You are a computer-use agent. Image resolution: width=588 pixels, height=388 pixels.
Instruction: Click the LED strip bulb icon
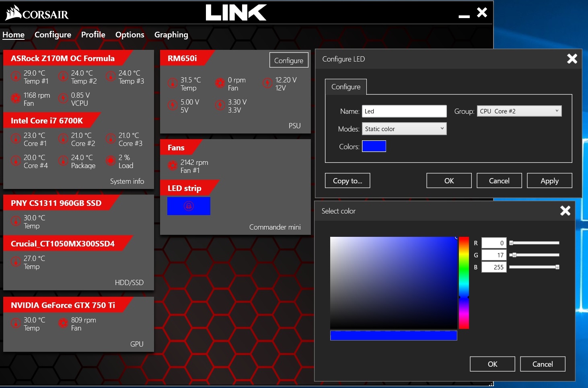click(189, 206)
